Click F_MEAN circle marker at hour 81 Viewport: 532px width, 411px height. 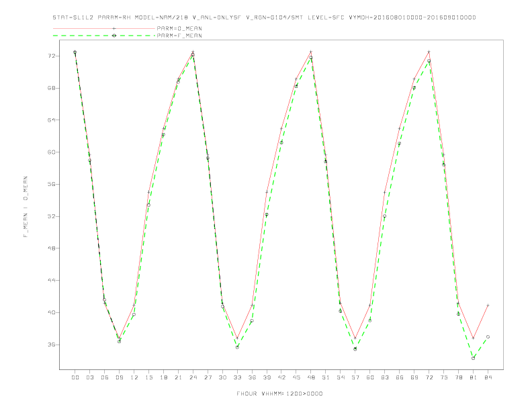coord(473,358)
